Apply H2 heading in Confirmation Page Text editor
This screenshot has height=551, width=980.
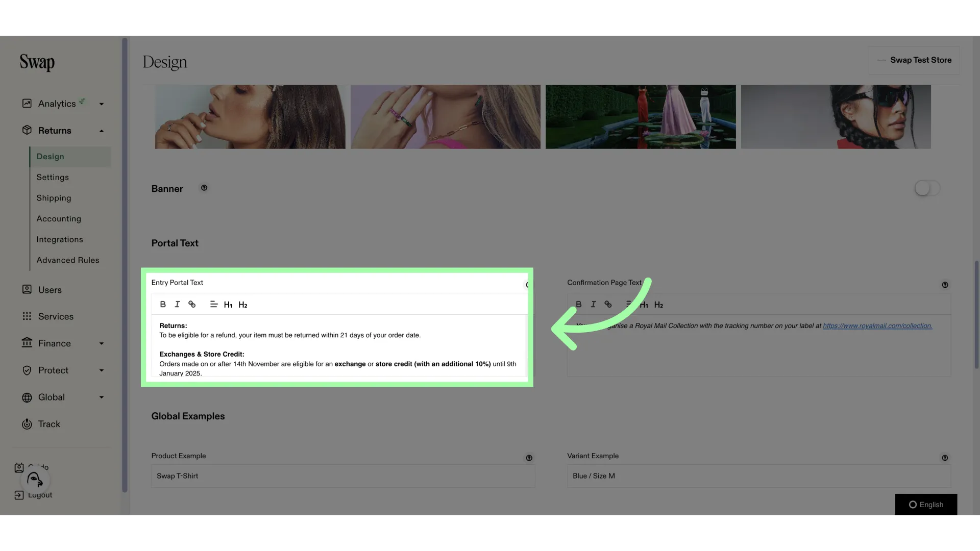659,305
